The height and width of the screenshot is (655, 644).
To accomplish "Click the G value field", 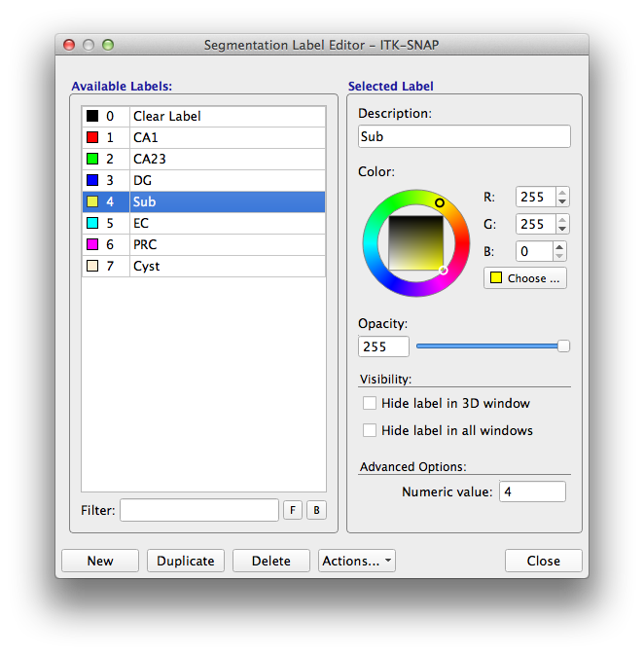I will point(535,224).
